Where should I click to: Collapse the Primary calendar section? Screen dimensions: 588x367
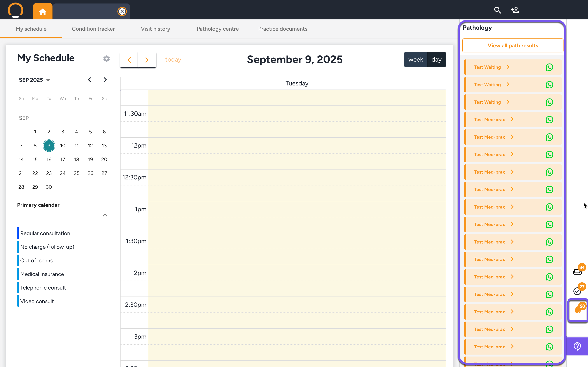pos(105,215)
